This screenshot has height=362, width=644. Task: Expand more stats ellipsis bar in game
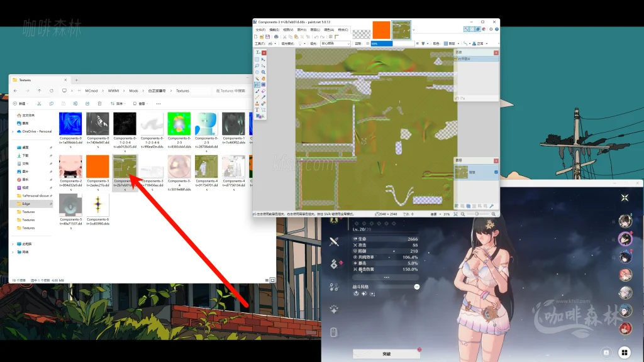tap(386, 277)
